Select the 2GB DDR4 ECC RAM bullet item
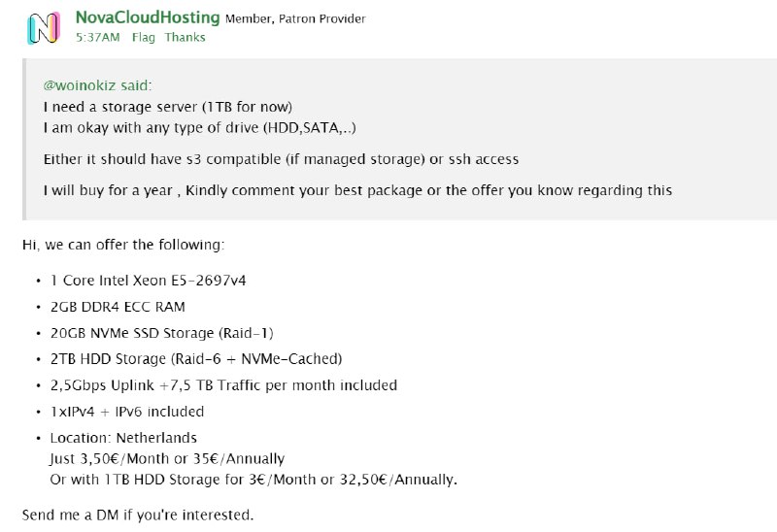 (x=118, y=307)
